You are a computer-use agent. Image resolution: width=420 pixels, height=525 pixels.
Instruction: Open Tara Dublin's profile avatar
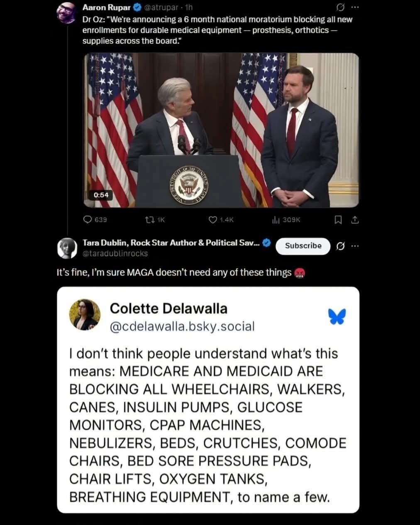pos(67,248)
